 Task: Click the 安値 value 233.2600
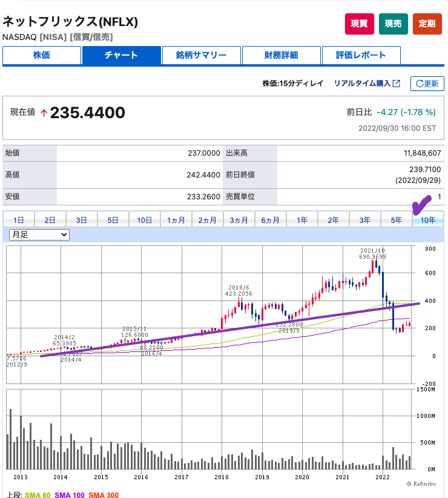(x=203, y=197)
